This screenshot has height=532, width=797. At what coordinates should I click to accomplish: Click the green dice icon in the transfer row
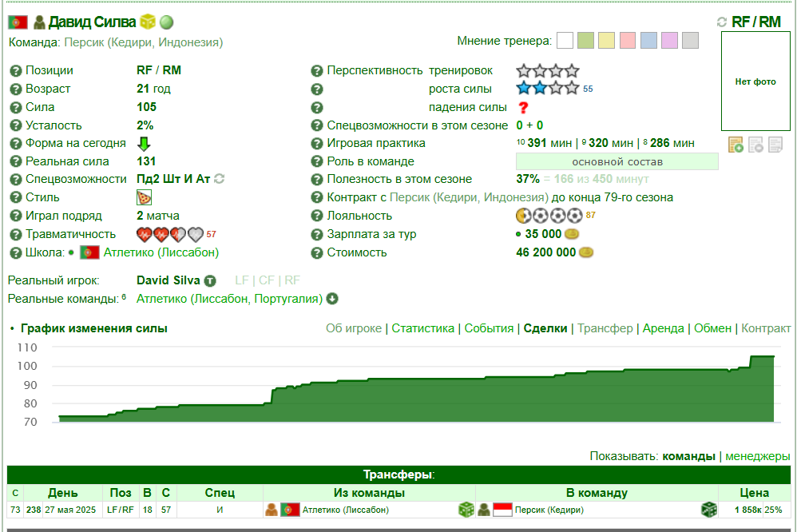click(466, 510)
